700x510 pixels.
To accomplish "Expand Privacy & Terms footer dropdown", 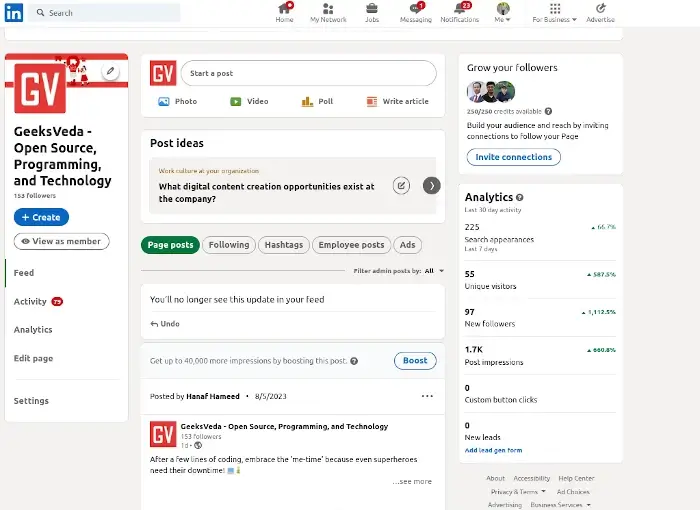I will (518, 492).
